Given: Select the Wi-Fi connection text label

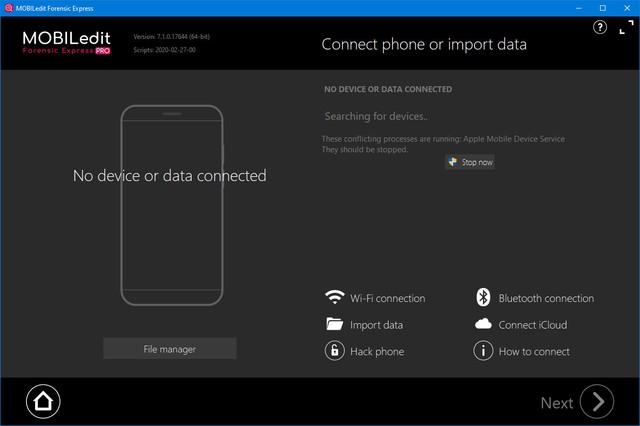Looking at the screenshot, I should [387, 298].
